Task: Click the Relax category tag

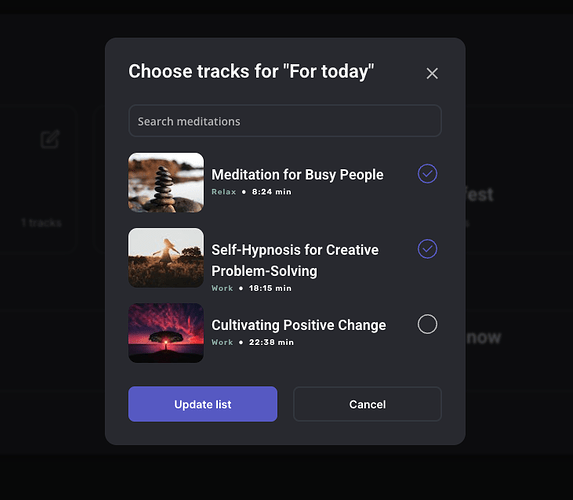Action: point(224,192)
